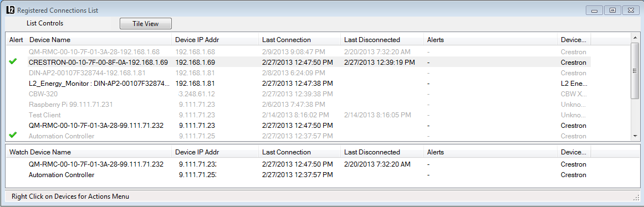Select the CBW-320 device entry
644x207 pixels.
click(299, 94)
